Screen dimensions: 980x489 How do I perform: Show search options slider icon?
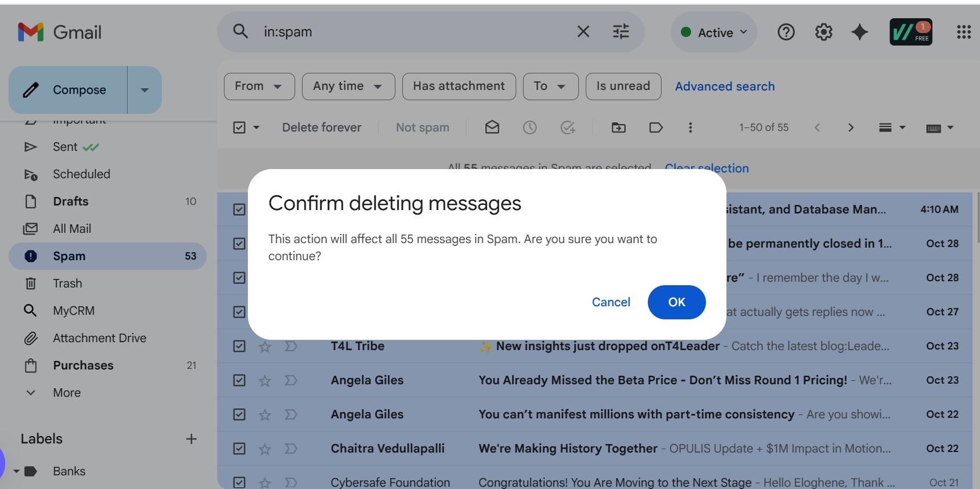(x=620, y=32)
